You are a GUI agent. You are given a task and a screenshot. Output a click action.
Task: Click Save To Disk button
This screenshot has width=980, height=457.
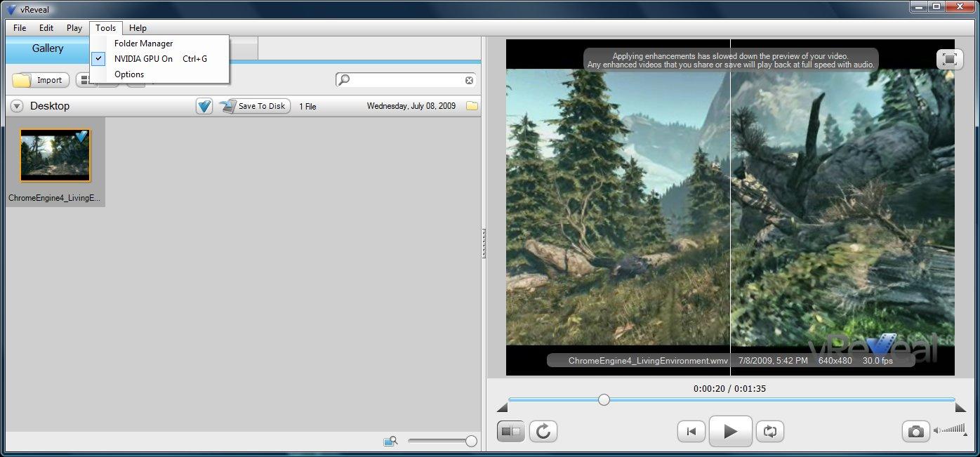point(254,106)
